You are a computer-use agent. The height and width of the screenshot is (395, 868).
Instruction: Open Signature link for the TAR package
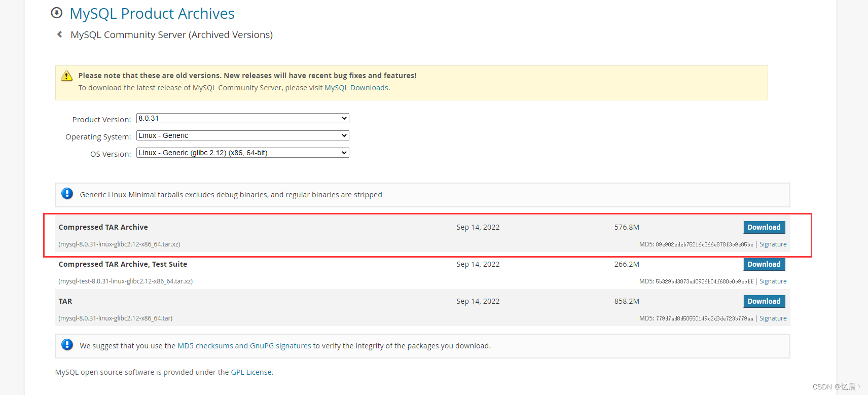(773, 318)
